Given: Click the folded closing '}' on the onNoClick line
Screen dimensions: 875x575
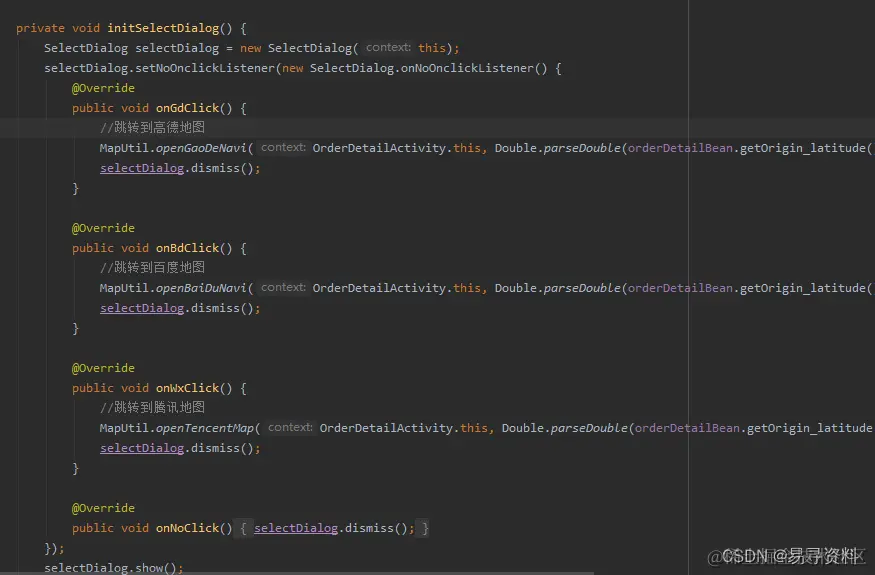Looking at the screenshot, I should [425, 528].
